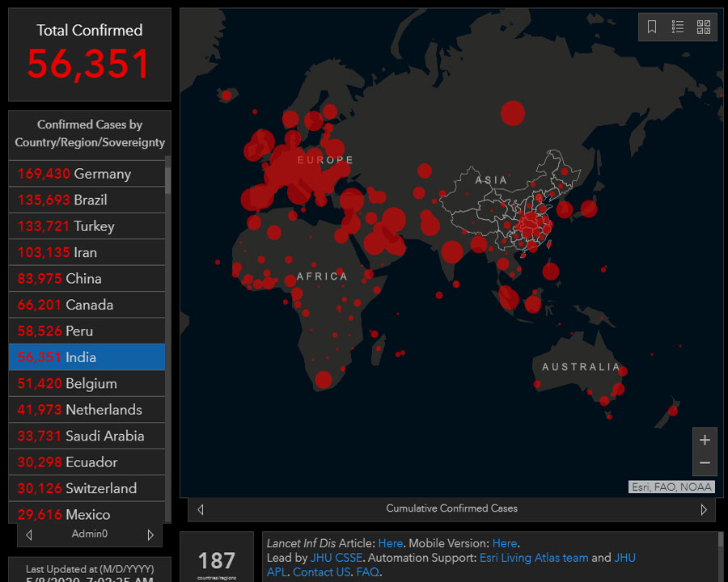Click the Total Confirmed 56,351 figure
728x582 pixels.
tap(89, 64)
